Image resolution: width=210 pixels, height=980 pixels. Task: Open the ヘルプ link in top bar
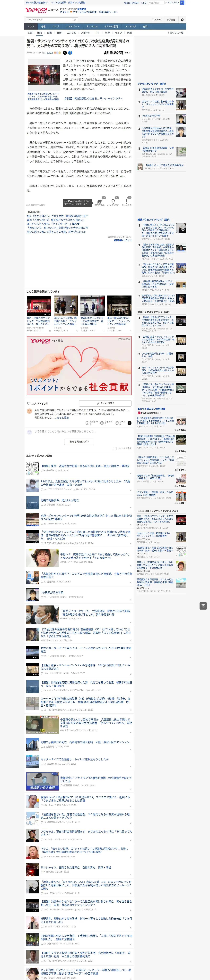point(143,3)
